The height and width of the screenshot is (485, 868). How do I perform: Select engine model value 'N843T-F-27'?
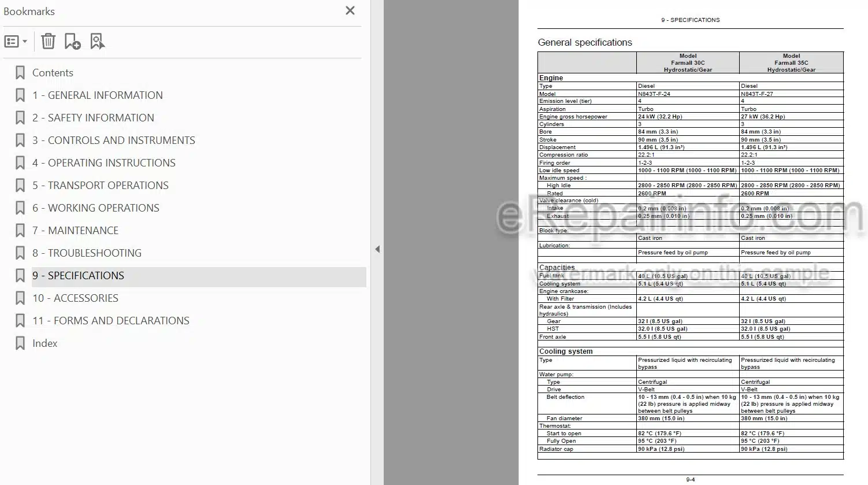pyautogui.click(x=757, y=94)
